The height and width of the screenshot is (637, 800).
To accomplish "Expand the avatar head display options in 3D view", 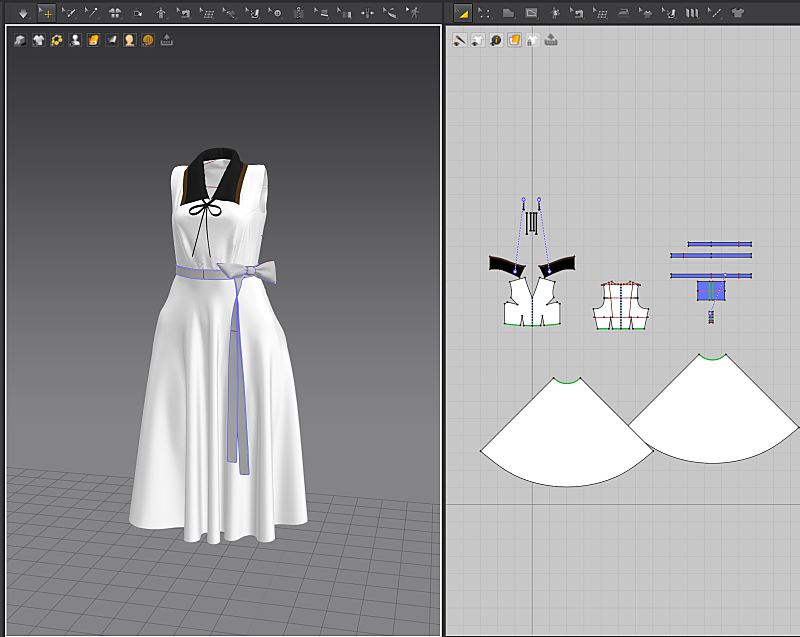I will 130,41.
